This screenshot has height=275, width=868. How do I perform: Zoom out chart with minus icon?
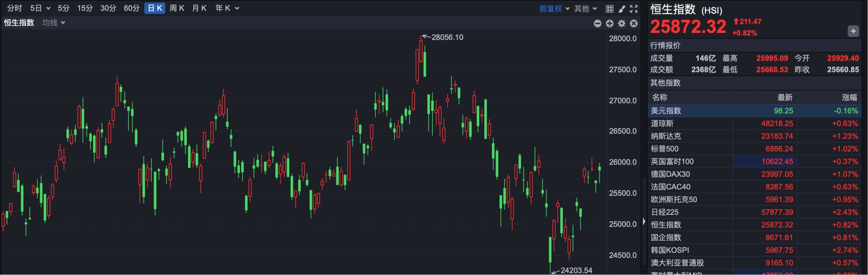point(597,24)
